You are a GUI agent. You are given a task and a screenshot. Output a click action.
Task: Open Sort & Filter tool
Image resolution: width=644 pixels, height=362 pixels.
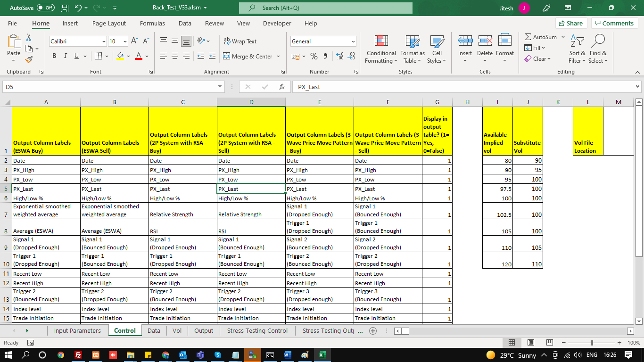[x=577, y=49]
